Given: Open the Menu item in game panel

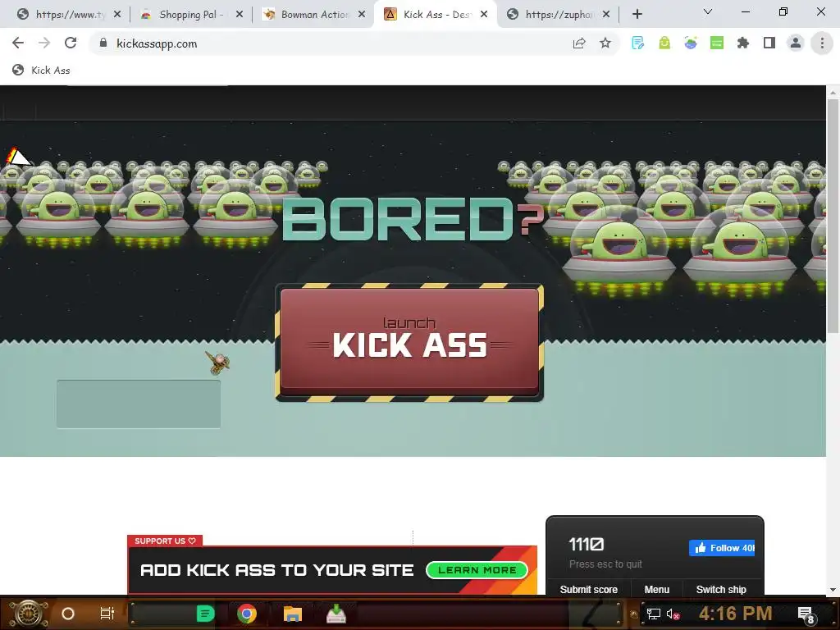Looking at the screenshot, I should coord(657,589).
